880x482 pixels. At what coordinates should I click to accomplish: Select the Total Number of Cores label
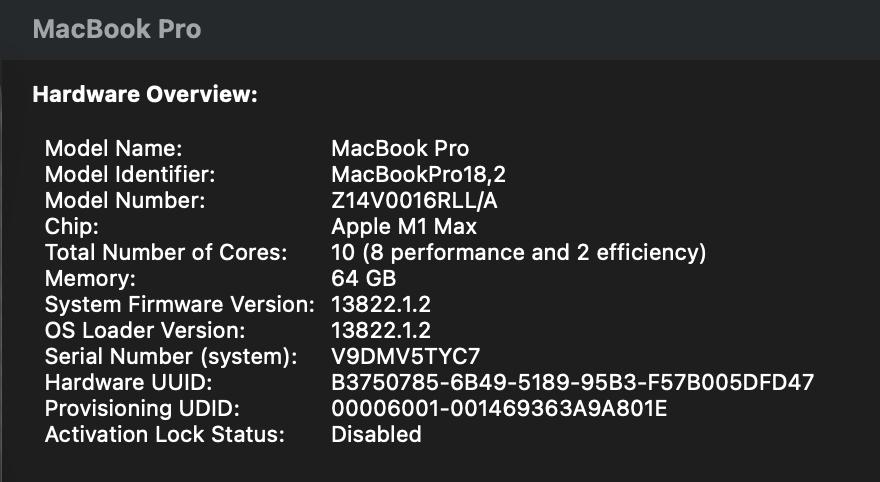166,252
